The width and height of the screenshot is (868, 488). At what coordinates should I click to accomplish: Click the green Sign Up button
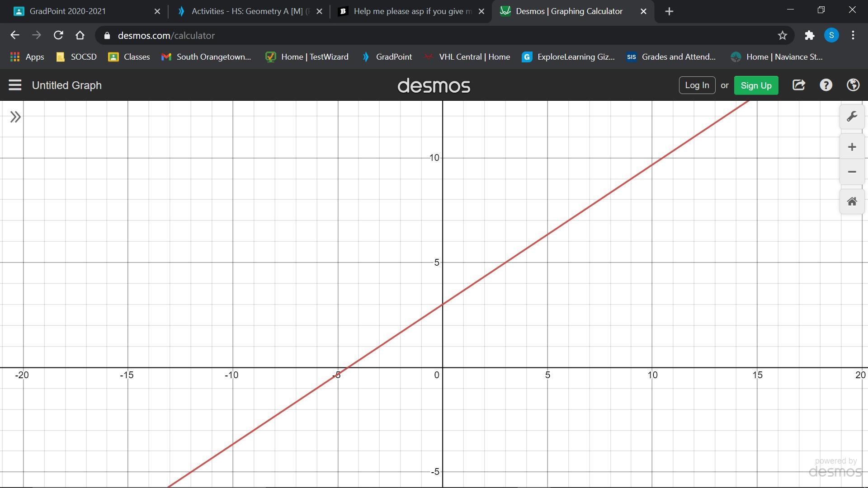[x=756, y=85]
